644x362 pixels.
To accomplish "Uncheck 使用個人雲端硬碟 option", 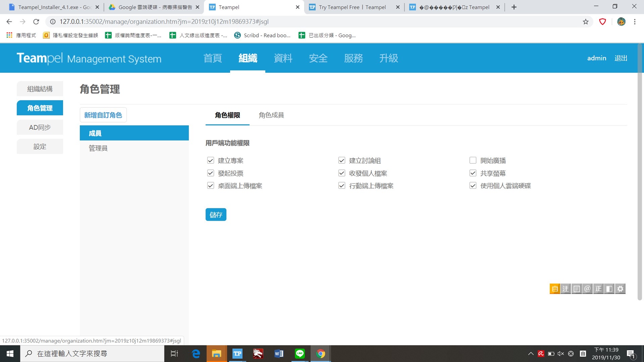I will 473,185.
